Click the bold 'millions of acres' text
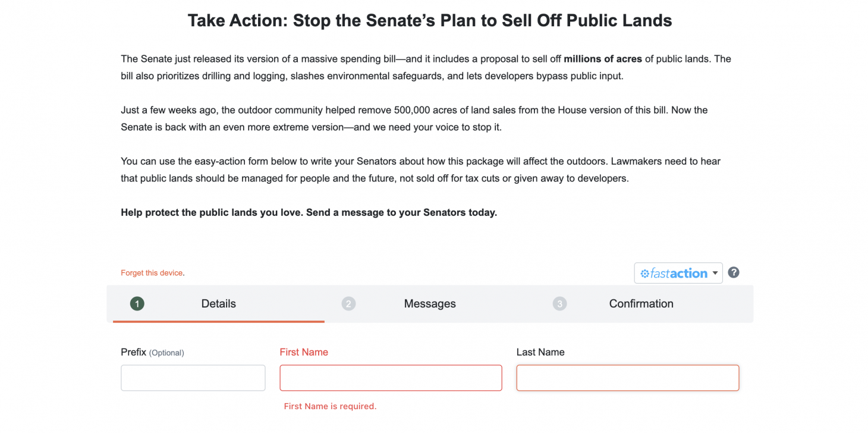 coord(602,59)
